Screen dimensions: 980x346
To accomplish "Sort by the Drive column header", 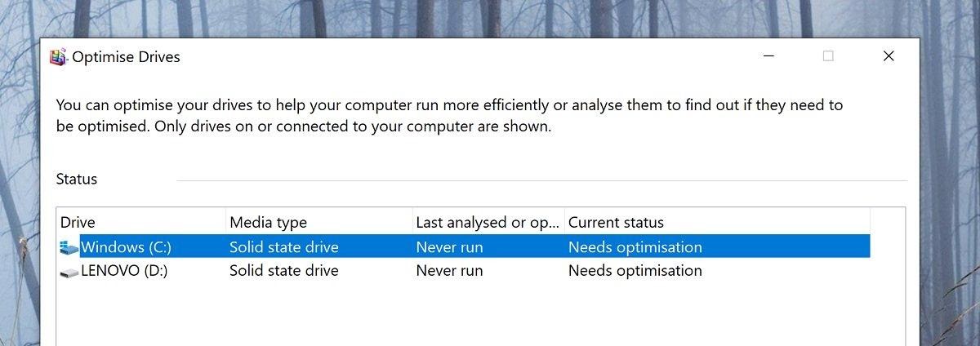I will (x=78, y=222).
